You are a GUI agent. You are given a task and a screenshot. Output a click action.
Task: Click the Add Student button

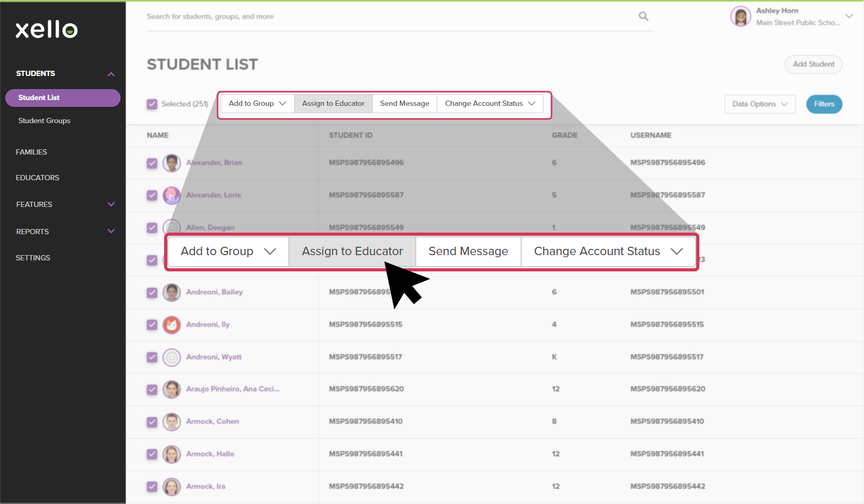click(x=813, y=64)
